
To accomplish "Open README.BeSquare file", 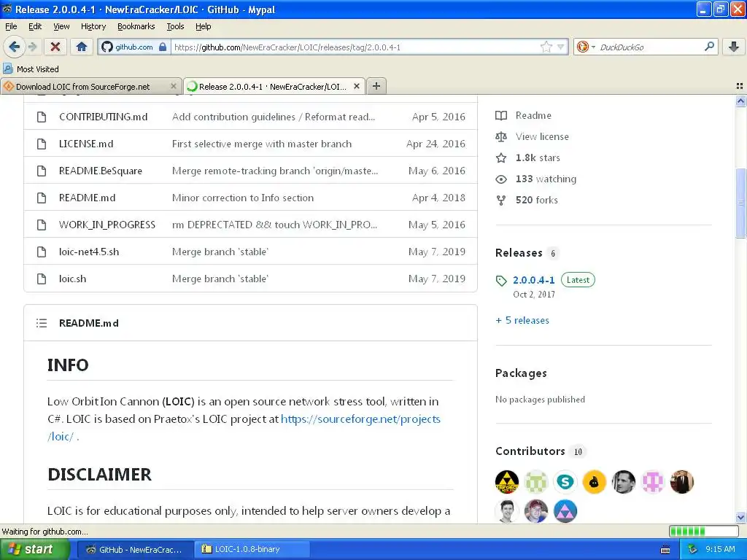I will pos(101,171).
